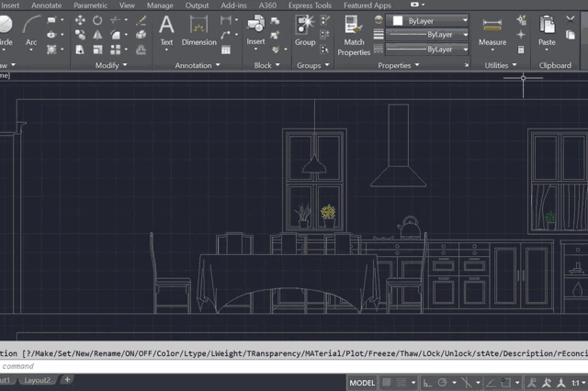
Task: Expand the Block panel
Action: pos(266,65)
